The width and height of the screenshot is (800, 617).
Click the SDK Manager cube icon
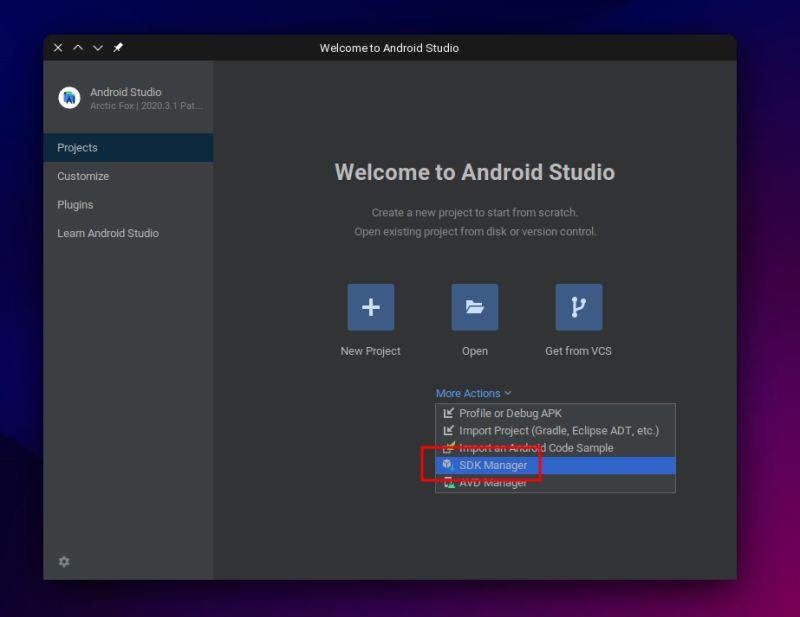coord(448,464)
